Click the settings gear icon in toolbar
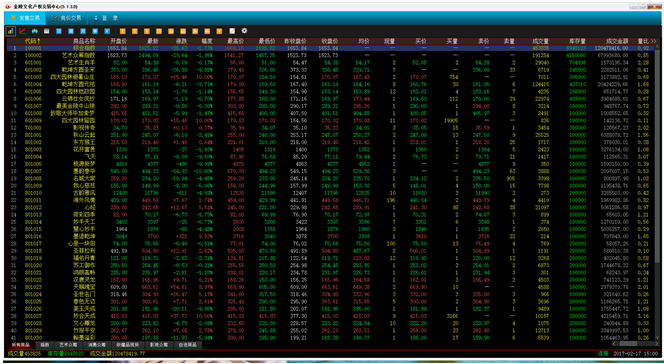Image resolution: width=664 pixels, height=364 pixels. (244, 31)
